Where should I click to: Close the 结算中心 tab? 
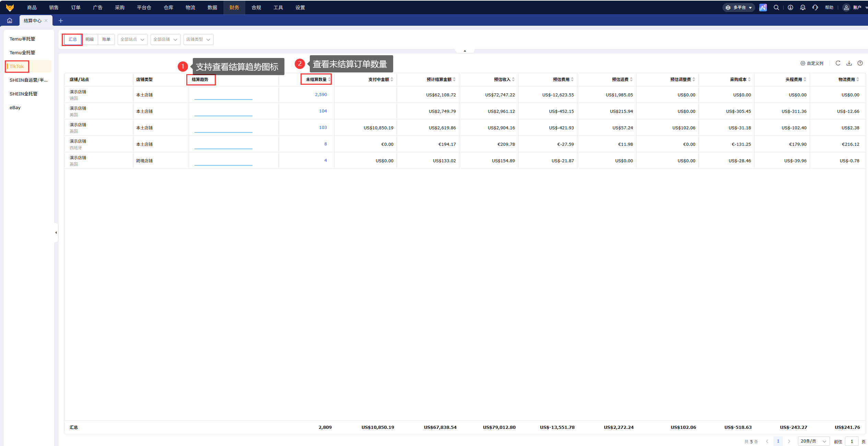(46, 21)
